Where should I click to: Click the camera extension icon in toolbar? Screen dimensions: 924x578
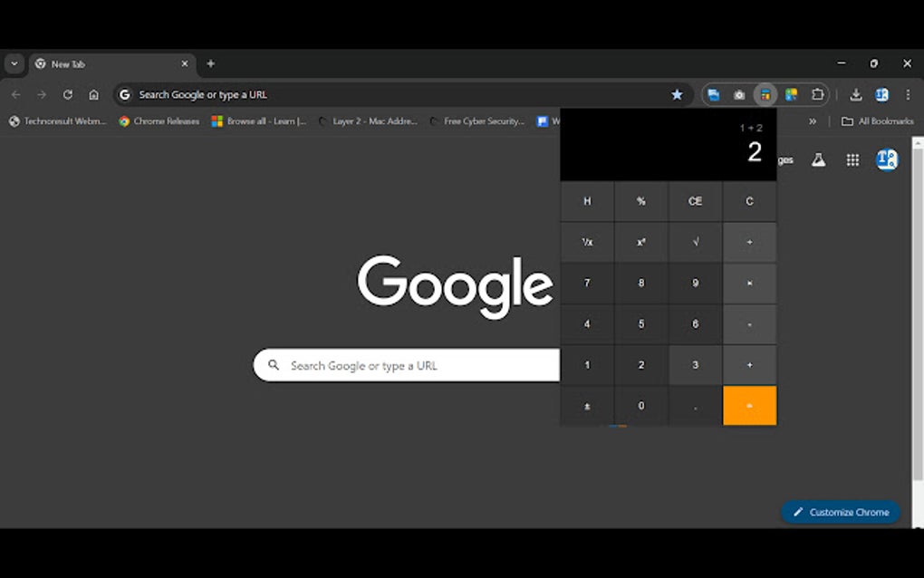[x=740, y=94]
